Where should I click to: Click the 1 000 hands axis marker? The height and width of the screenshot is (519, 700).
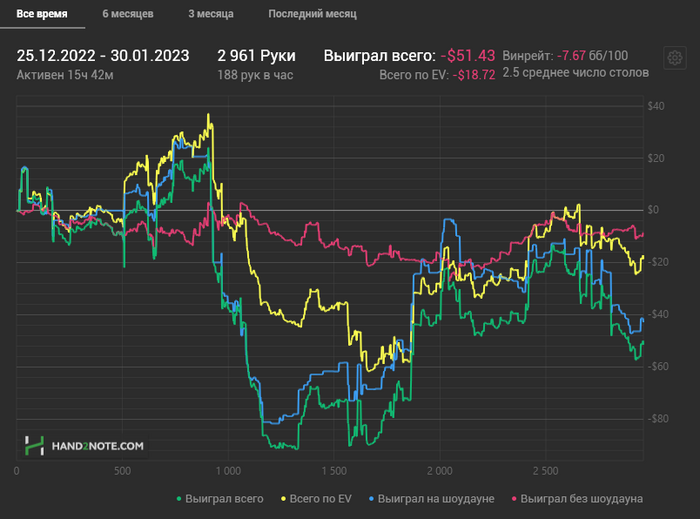pyautogui.click(x=228, y=471)
